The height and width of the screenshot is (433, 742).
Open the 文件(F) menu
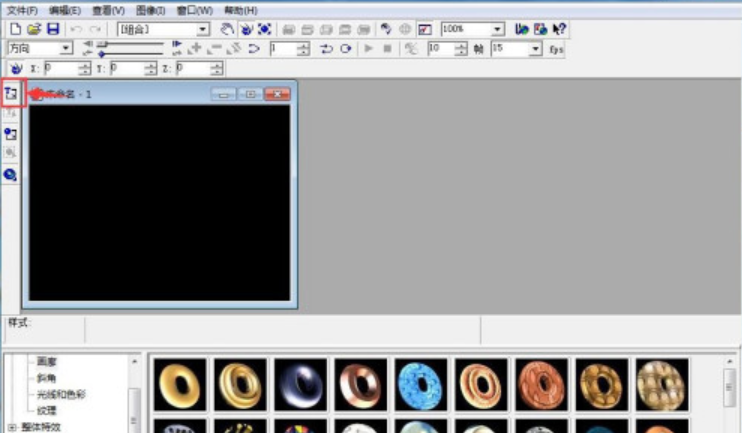tap(22, 10)
